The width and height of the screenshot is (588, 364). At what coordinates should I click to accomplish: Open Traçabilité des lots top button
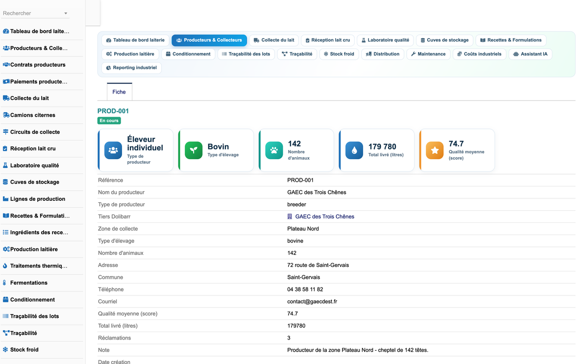coord(246,54)
